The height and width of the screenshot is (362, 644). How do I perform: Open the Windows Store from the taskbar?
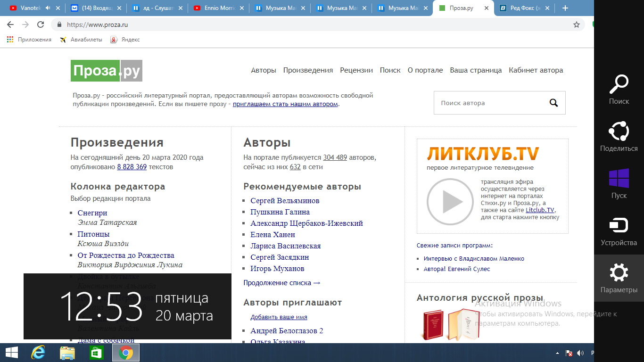97,353
